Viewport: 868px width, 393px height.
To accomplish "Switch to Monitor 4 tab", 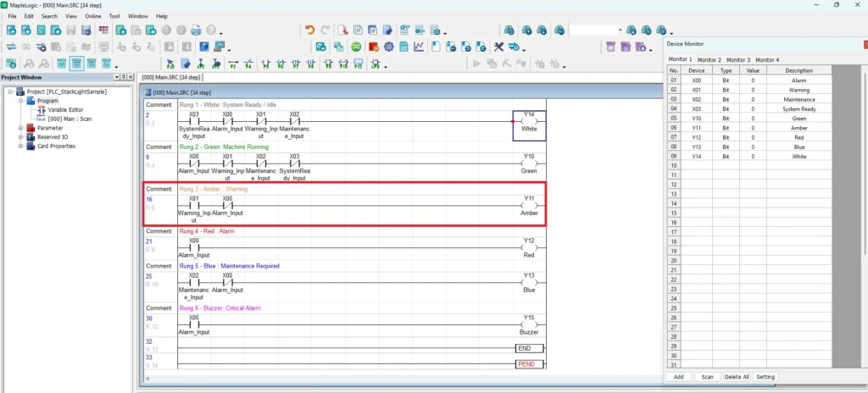I will coord(767,59).
